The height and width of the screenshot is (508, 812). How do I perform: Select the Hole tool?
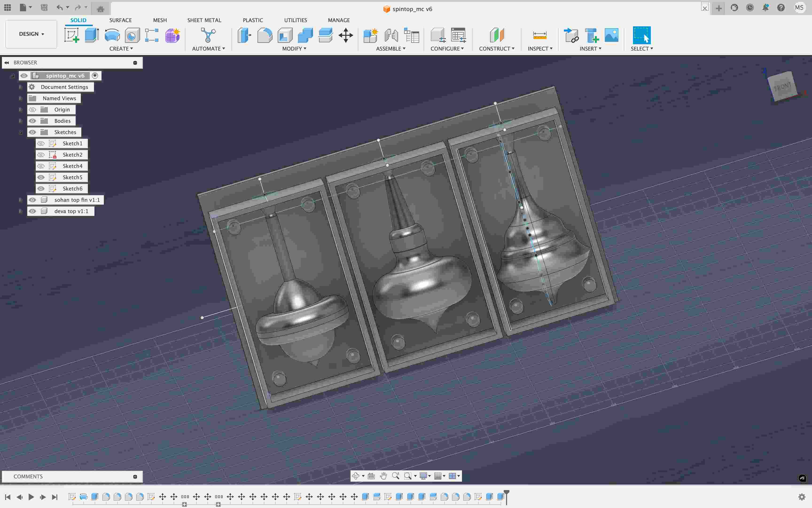[132, 35]
